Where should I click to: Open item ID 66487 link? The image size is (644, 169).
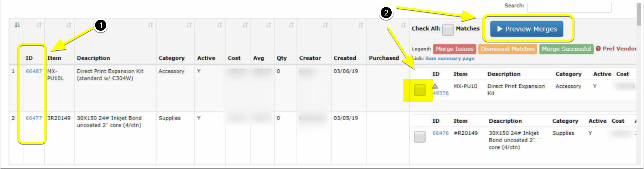click(x=34, y=71)
